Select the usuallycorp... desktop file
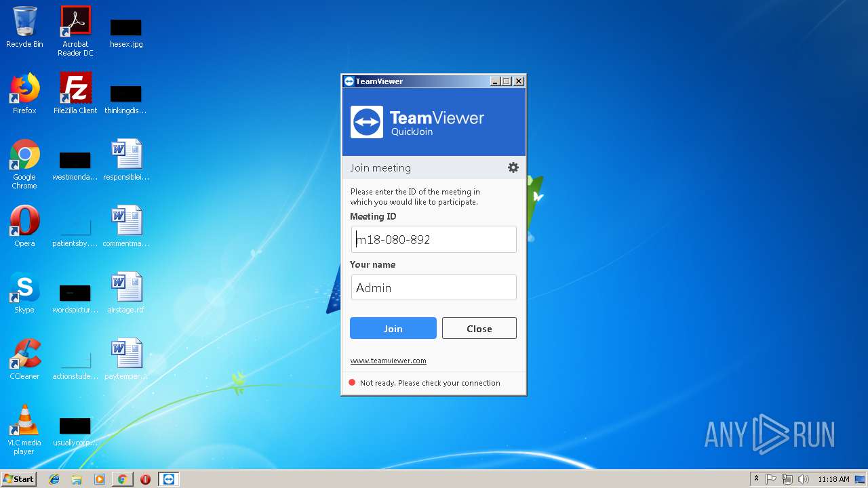 click(x=75, y=432)
